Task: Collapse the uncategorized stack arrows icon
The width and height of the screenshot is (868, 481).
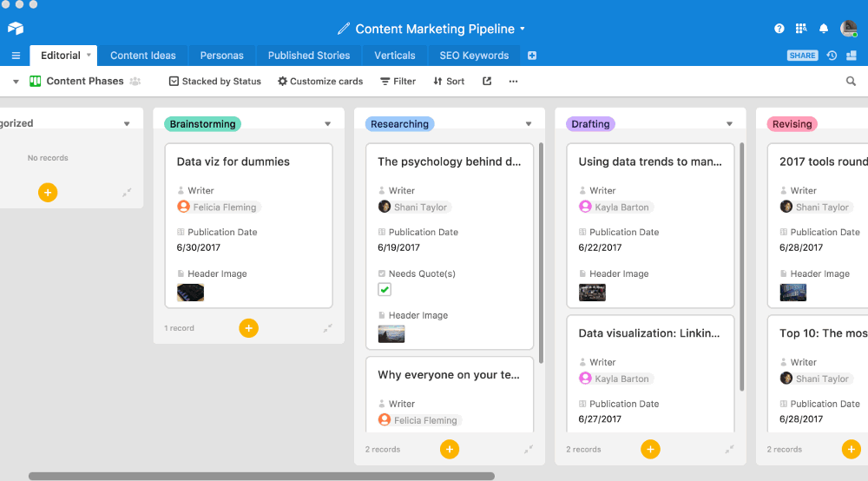Action: coord(127,193)
